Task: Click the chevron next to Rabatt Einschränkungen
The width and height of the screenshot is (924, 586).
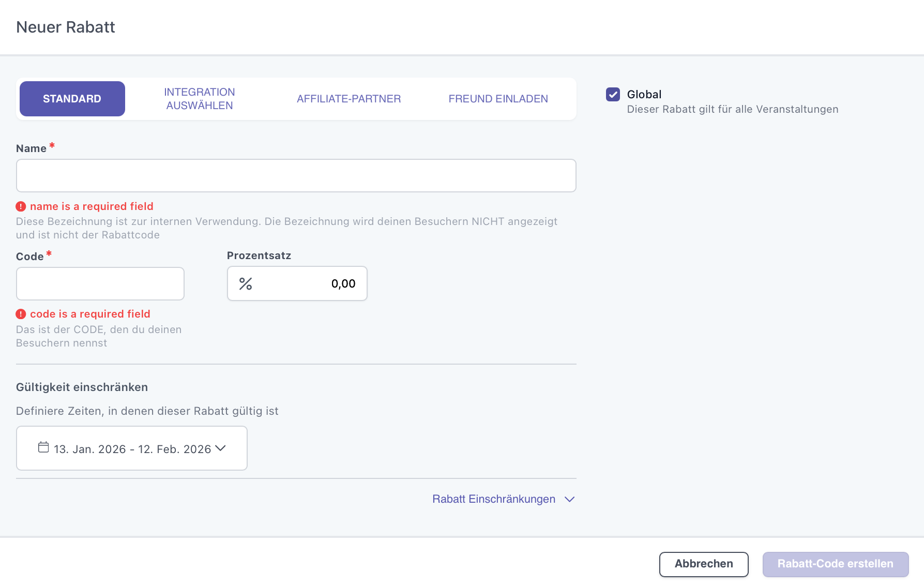Action: coord(569,499)
